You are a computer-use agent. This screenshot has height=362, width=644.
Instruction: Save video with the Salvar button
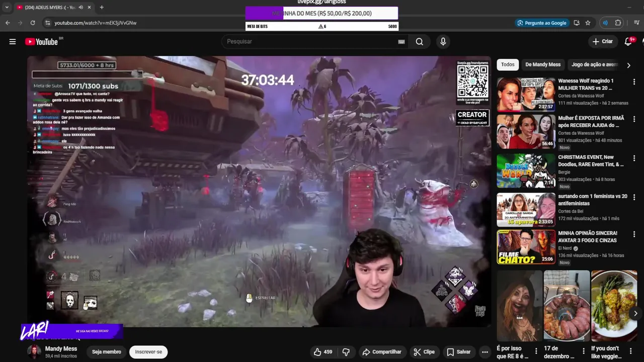click(x=459, y=352)
